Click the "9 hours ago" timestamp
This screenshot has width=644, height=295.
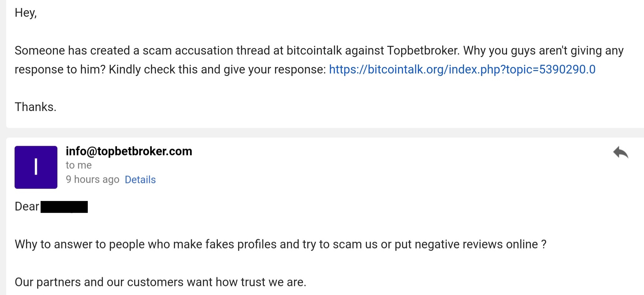(92, 180)
